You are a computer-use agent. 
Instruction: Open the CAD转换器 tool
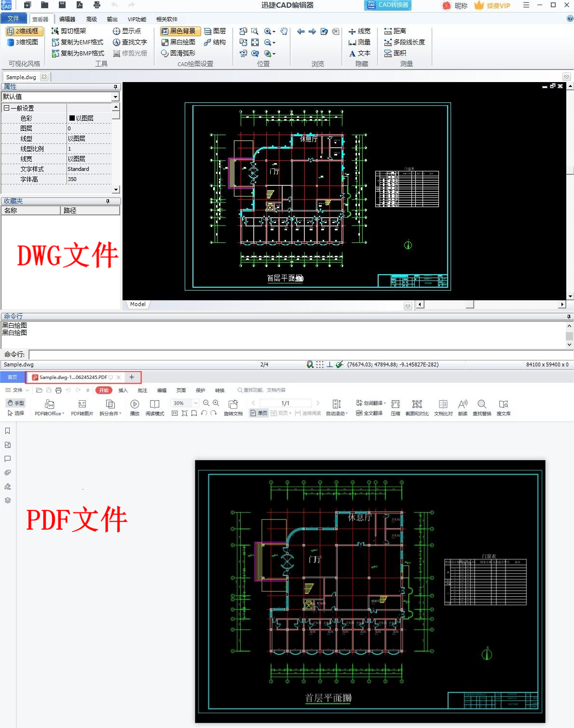[x=387, y=5]
